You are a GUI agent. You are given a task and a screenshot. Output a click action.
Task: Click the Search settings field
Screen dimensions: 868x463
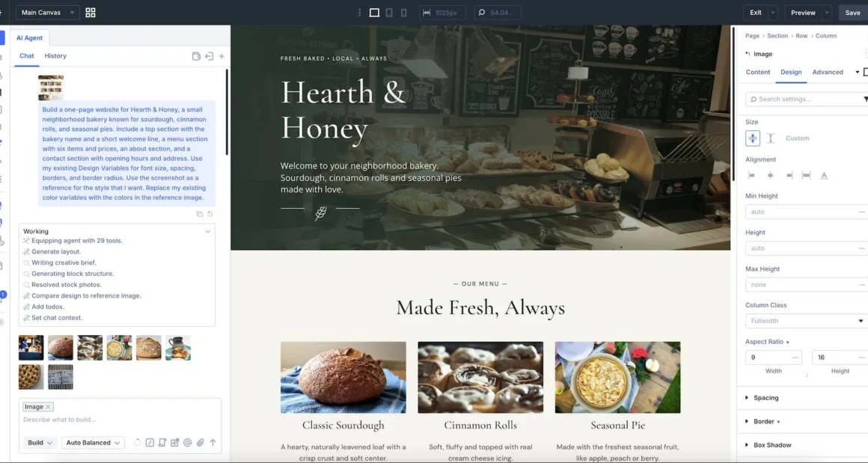pyautogui.click(x=803, y=99)
